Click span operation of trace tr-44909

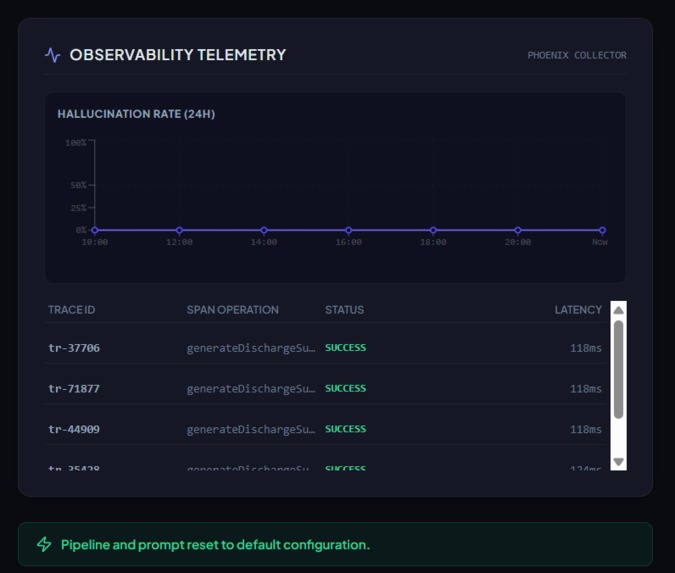point(251,429)
